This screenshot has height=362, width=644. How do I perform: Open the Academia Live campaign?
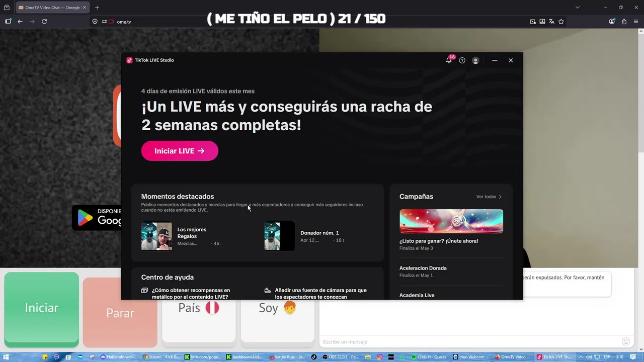(x=417, y=295)
